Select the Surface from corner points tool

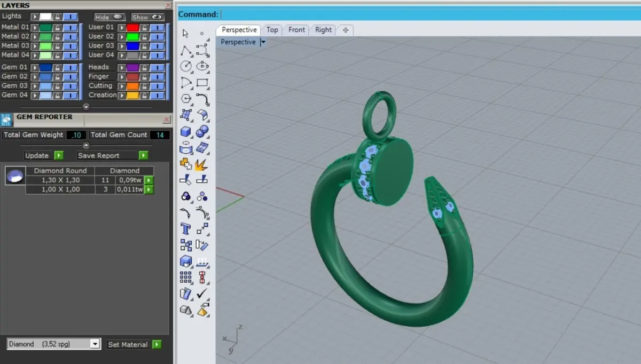pos(186,115)
